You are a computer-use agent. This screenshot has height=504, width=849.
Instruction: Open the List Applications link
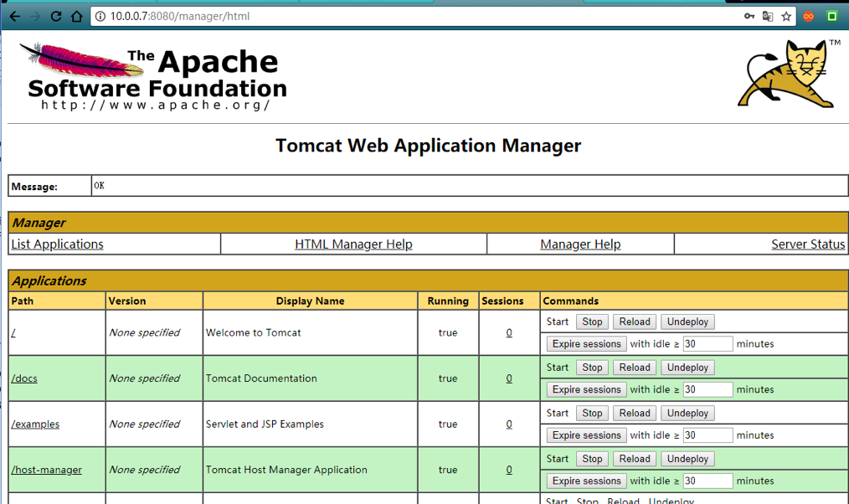(x=58, y=244)
